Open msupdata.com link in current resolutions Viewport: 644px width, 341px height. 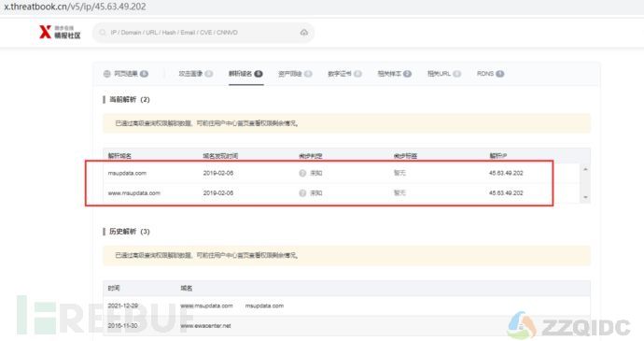point(127,173)
